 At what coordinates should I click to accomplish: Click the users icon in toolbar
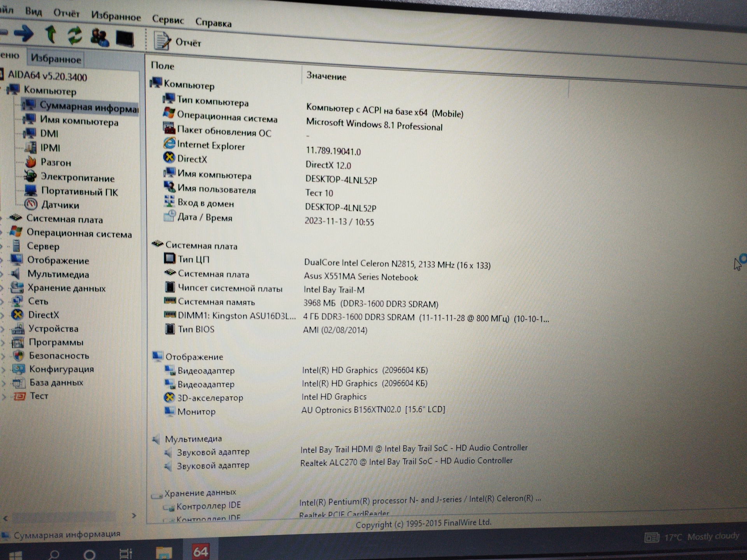coord(99,37)
